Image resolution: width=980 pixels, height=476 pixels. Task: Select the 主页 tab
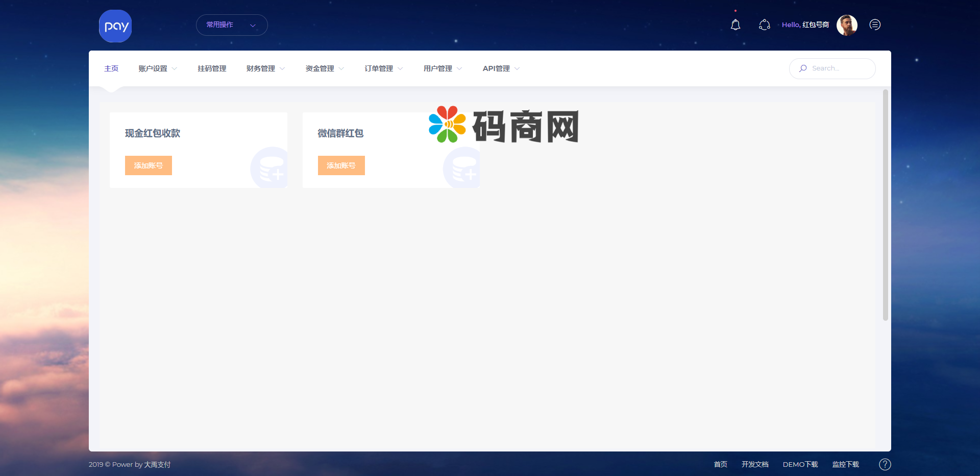pyautogui.click(x=111, y=68)
